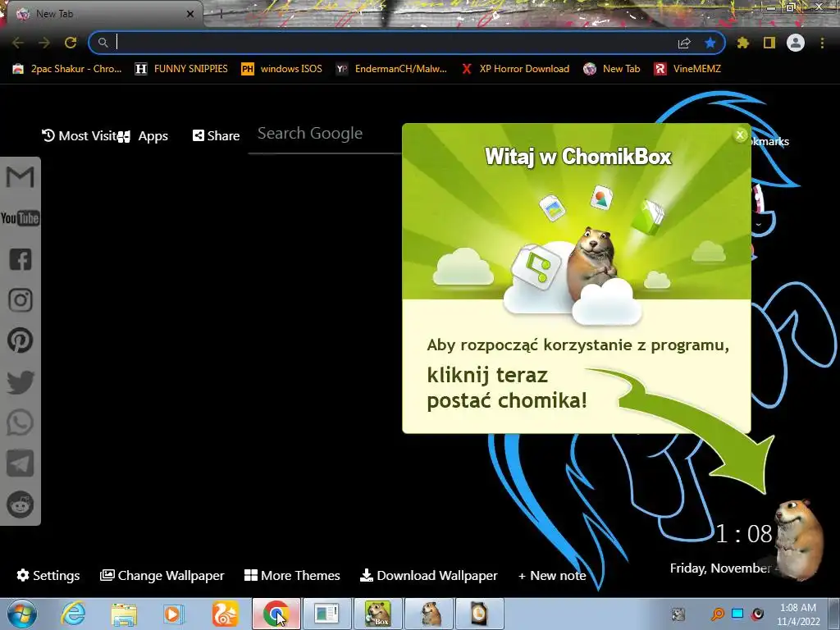Open the windows ISOS bookmark
840x630 pixels.
(282, 69)
